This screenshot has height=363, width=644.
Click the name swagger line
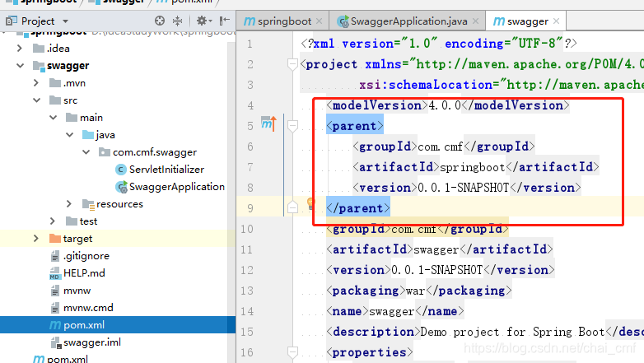pos(395,311)
